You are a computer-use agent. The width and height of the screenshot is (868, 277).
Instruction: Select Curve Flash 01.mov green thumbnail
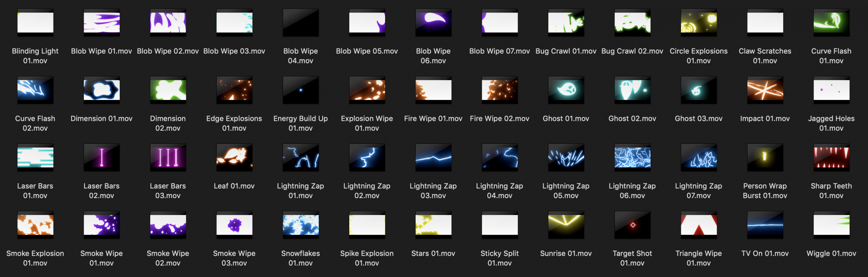point(831,23)
